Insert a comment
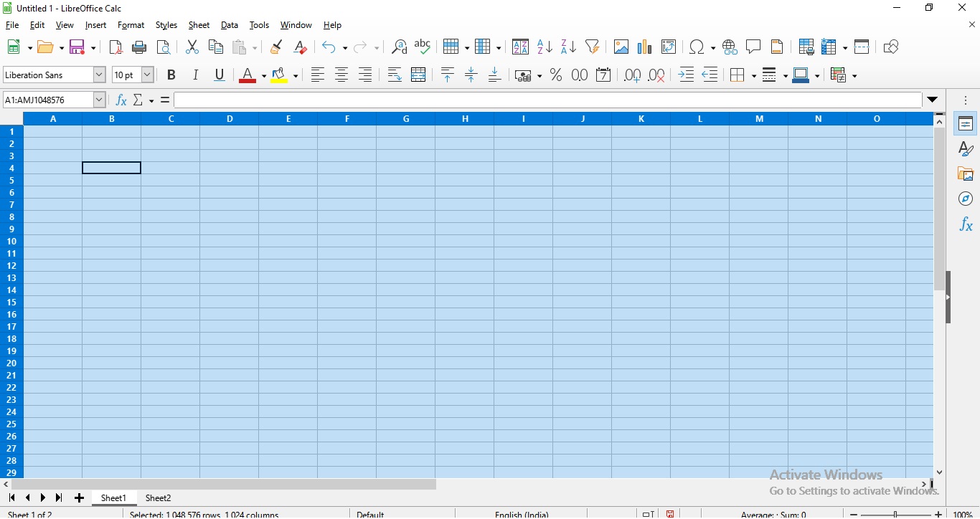Viewport: 980px width, 519px height. 753,47
